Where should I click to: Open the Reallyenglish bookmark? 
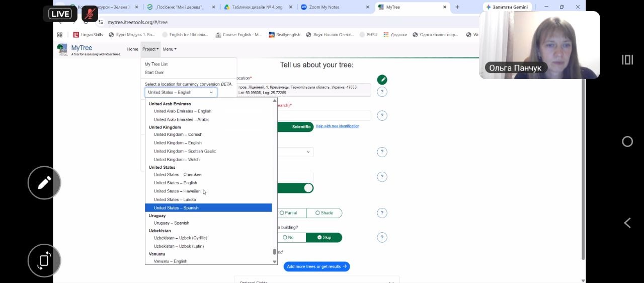(284, 35)
